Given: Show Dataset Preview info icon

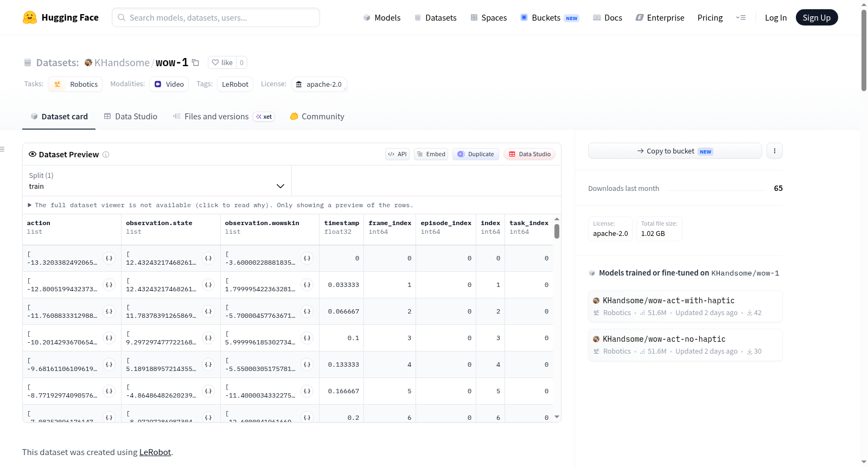Looking at the screenshot, I should pos(106,155).
